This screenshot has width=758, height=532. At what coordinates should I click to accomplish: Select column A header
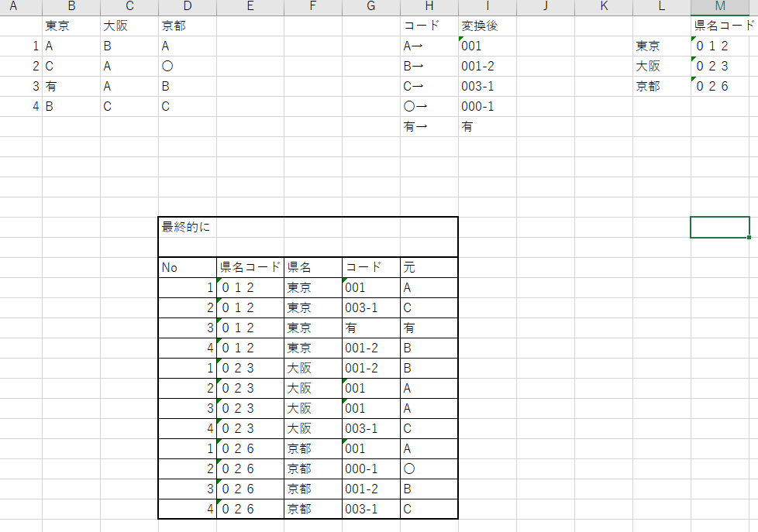(13, 7)
